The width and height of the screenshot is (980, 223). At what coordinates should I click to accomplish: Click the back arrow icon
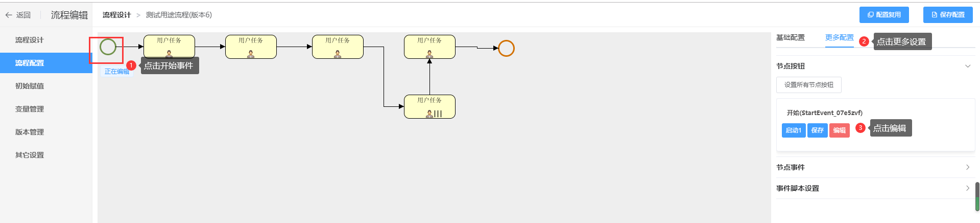click(9, 15)
